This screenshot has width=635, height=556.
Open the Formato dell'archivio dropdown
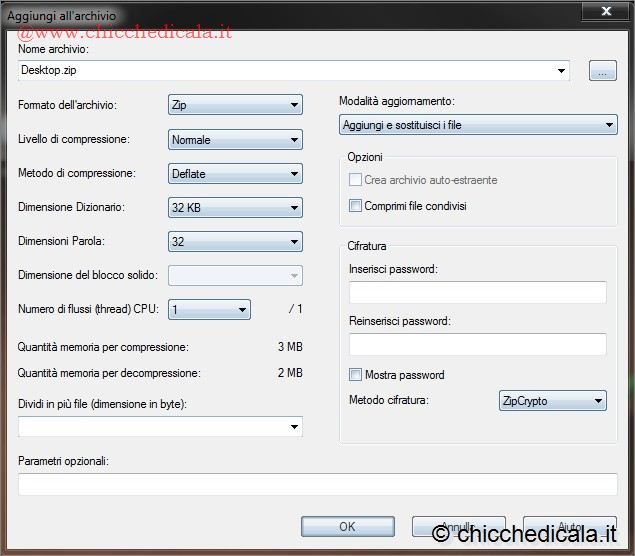(x=235, y=105)
